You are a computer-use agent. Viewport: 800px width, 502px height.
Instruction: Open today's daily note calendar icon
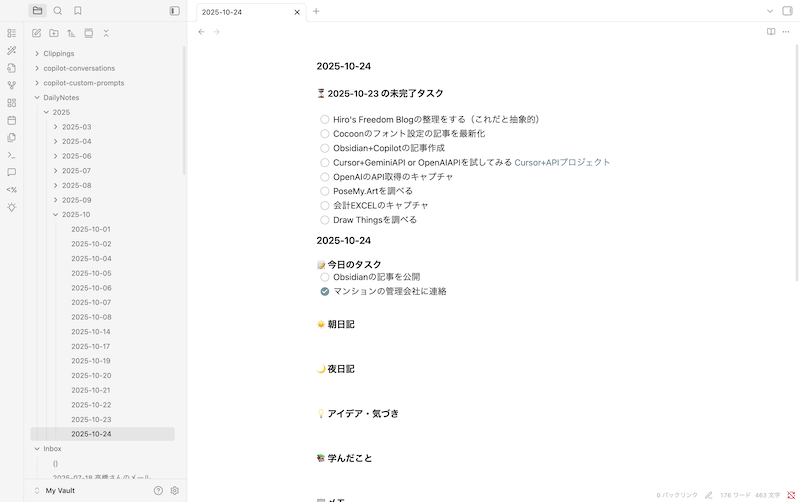click(x=12, y=120)
